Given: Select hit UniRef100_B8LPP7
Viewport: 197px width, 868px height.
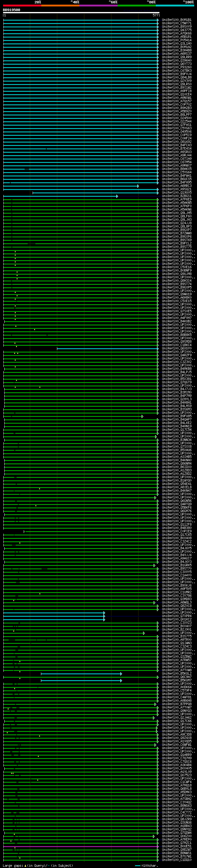Looking at the screenshot, I should pyautogui.click(x=177, y=115).
